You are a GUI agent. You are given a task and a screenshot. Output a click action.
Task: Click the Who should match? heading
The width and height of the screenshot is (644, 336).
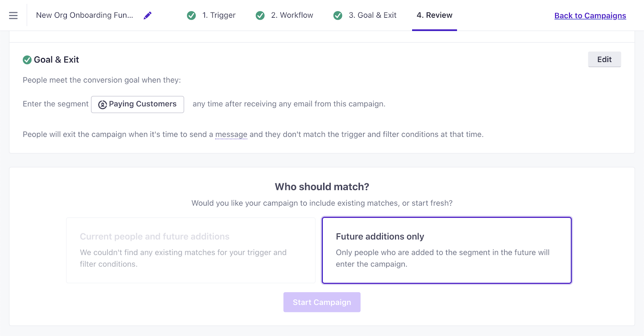(x=322, y=187)
